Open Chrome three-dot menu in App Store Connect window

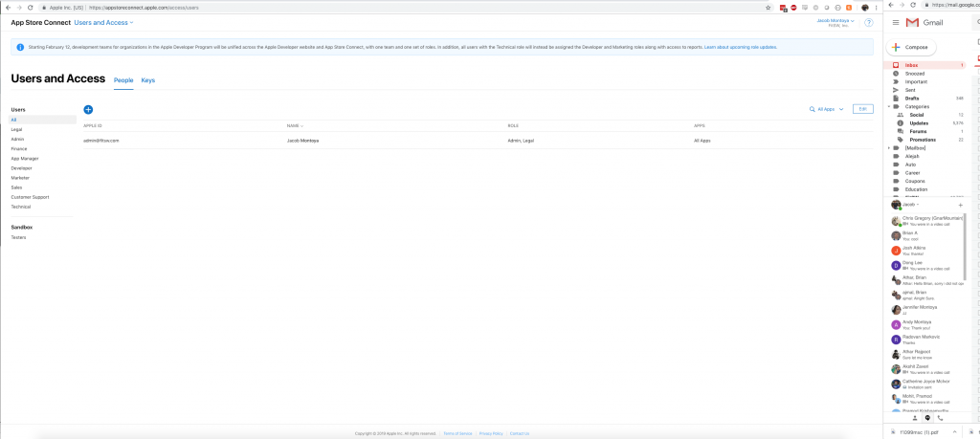[x=877, y=8]
